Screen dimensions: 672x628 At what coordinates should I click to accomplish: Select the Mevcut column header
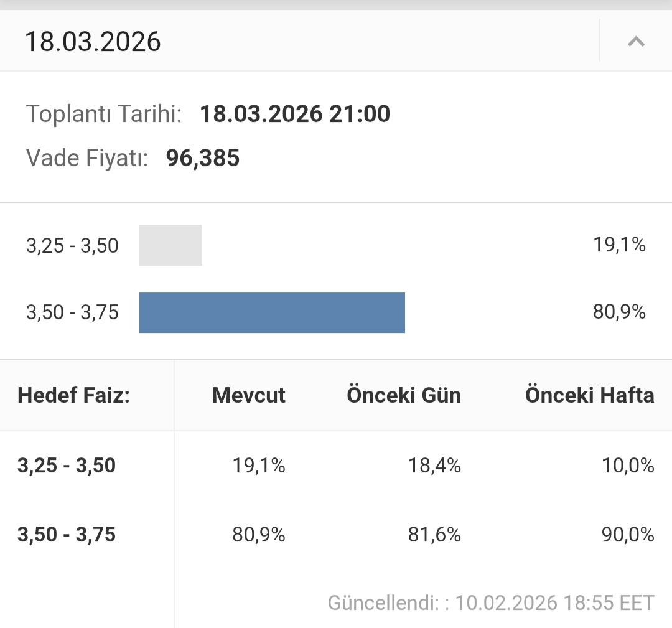point(248,395)
